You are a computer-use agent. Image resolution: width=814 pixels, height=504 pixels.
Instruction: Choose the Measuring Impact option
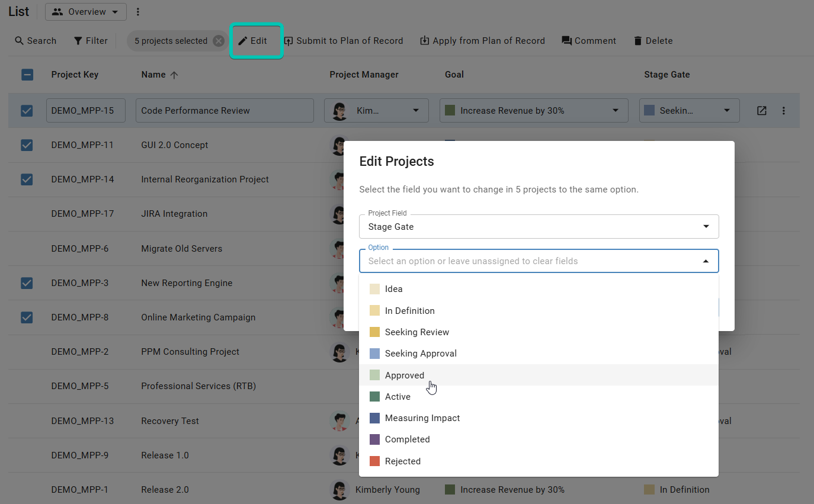click(539, 418)
